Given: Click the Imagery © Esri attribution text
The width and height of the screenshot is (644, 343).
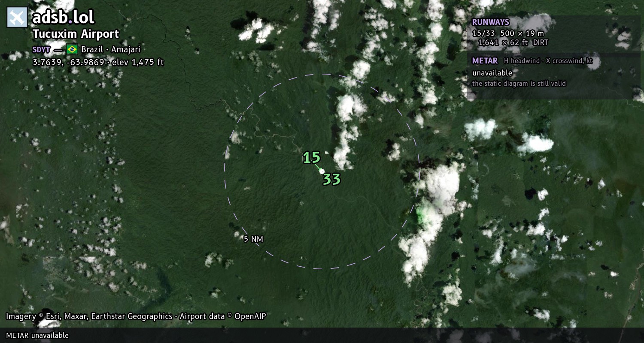Looking at the screenshot, I should coord(136,316).
